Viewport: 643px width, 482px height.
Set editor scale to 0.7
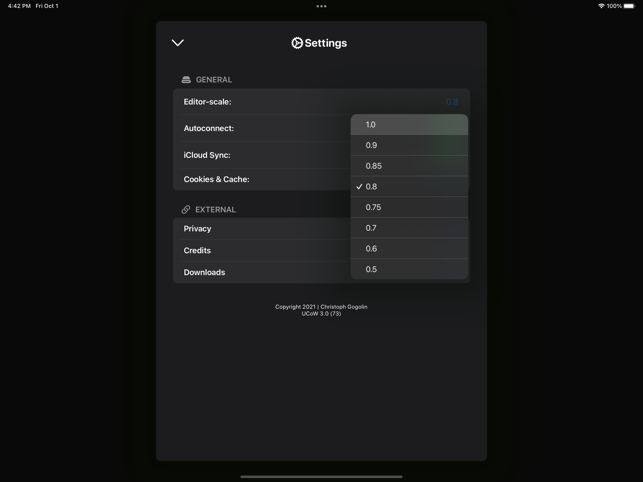pyautogui.click(x=409, y=228)
